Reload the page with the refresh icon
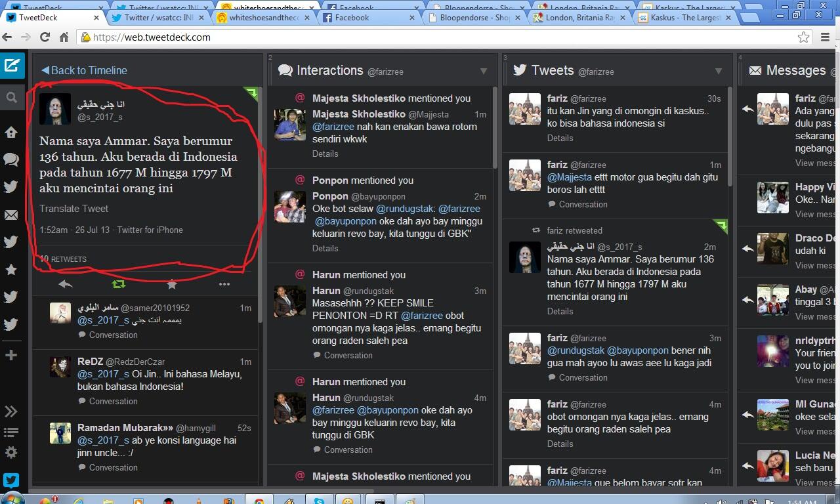This screenshot has width=840, height=504. 45,37
